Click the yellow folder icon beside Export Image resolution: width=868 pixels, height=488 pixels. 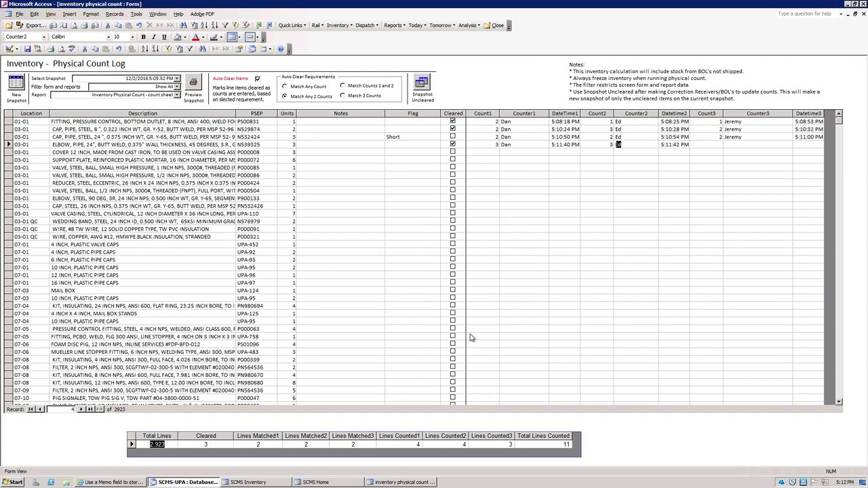click(x=9, y=25)
